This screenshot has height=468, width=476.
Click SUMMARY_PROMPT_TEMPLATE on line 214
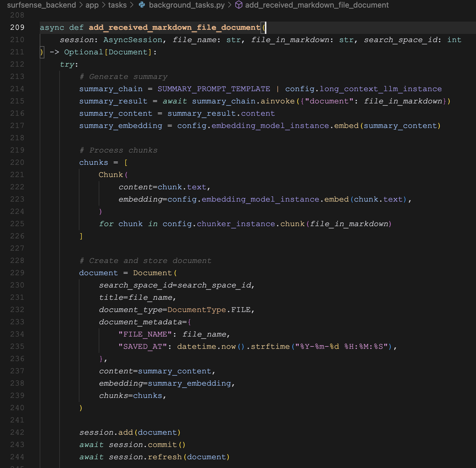214,89
